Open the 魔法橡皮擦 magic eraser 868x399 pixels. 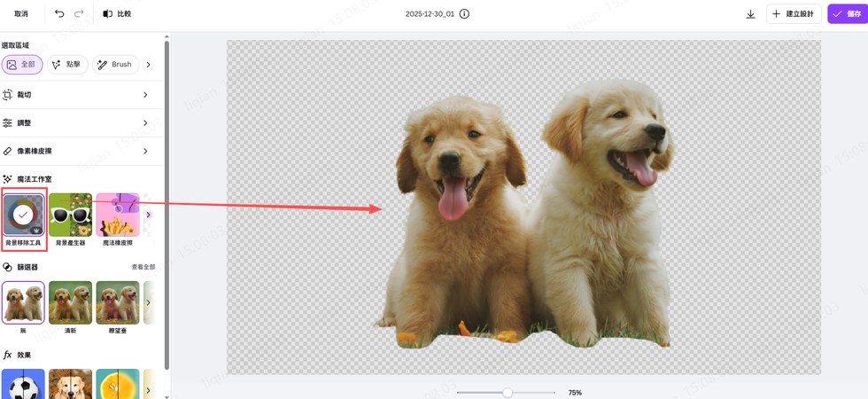click(x=117, y=215)
